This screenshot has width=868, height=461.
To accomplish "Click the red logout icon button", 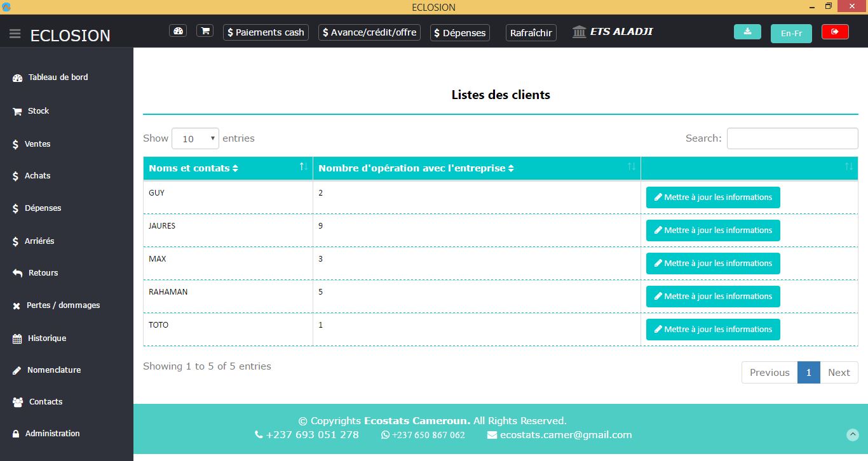I will coord(835,32).
